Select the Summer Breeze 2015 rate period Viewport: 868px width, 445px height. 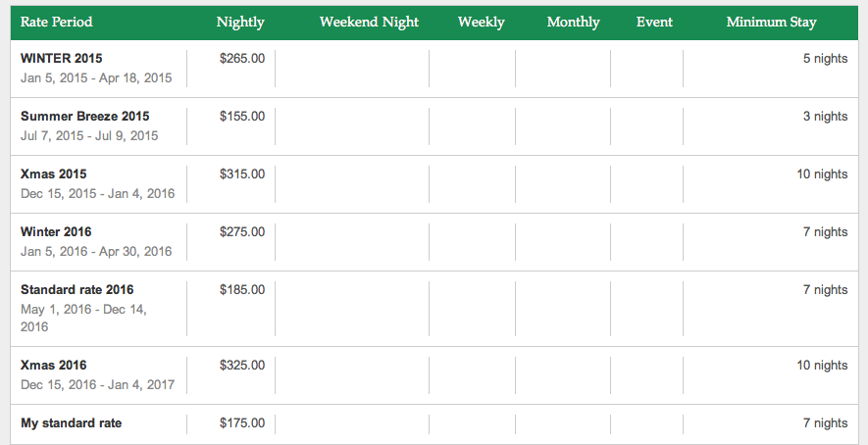[x=85, y=117]
